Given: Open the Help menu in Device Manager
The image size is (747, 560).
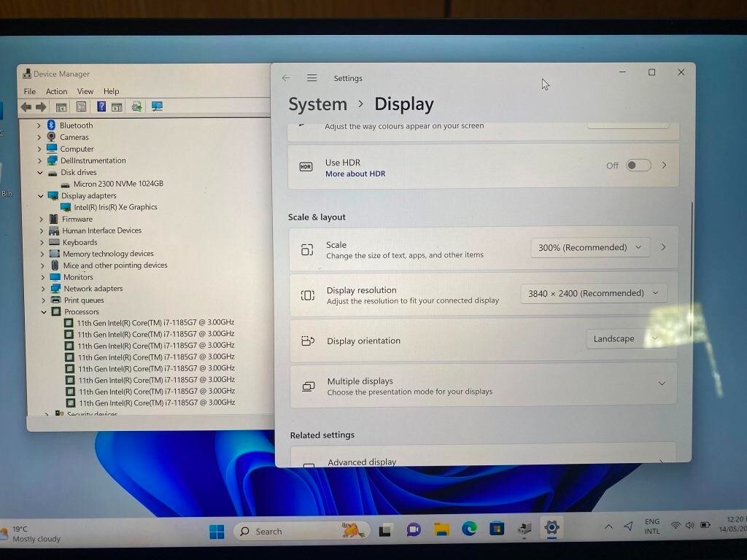Looking at the screenshot, I should 111,91.
